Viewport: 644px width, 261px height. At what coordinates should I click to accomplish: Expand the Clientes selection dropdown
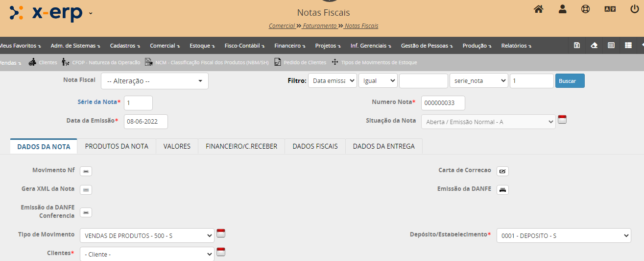[x=146, y=255]
